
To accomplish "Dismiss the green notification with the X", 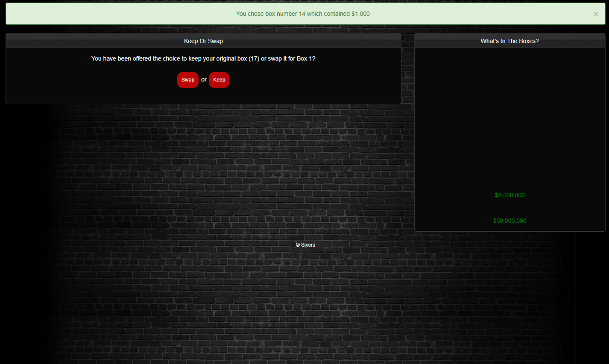I will [x=596, y=14].
